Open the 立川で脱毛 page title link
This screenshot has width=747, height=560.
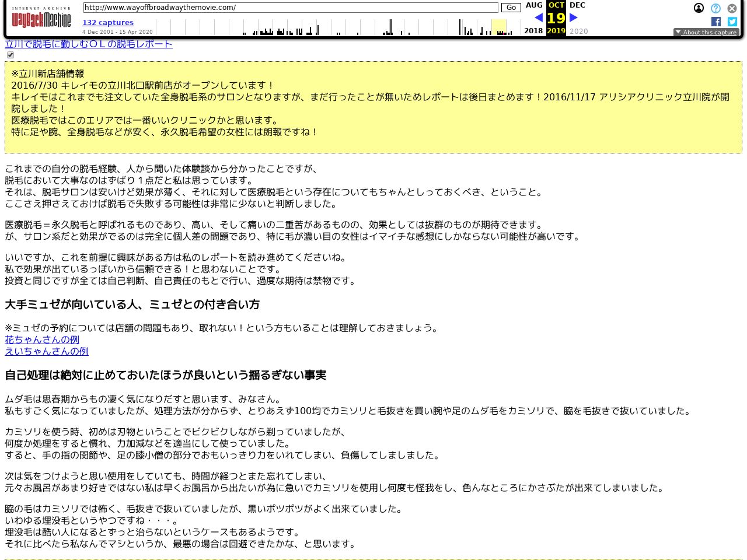pos(89,44)
